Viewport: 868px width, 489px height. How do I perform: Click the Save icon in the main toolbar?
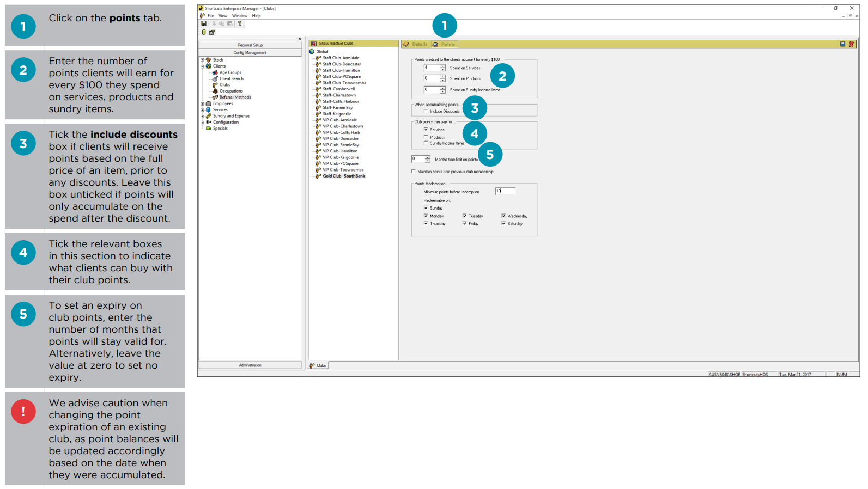(x=204, y=23)
